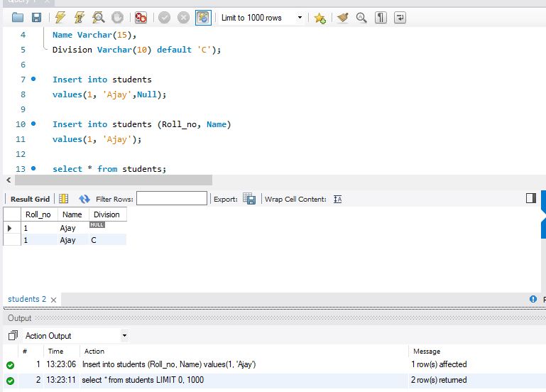Image resolution: width=546 pixels, height=392 pixels.
Task: Toggle Wrap Cell Content icon
Action: pyautogui.click(x=337, y=199)
